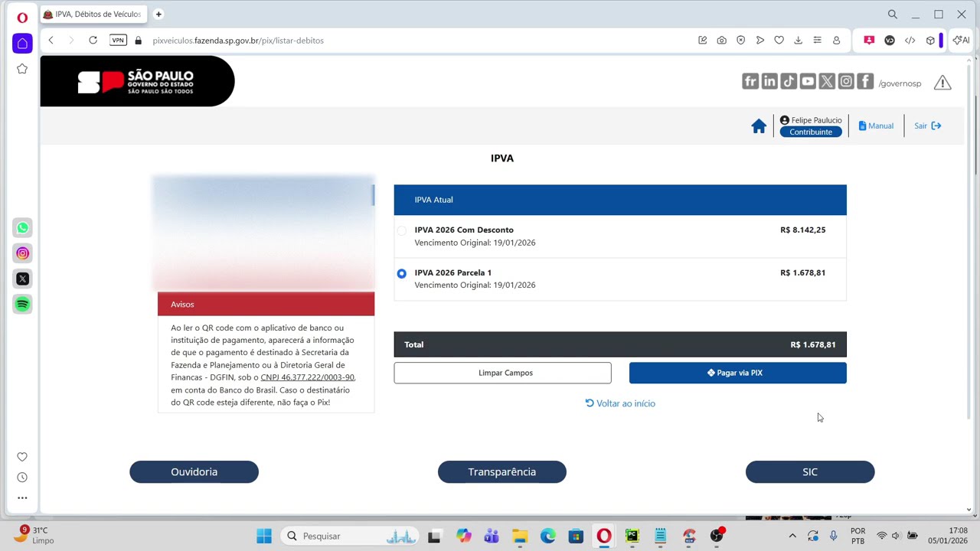Click the São Paulo government logo

click(137, 81)
